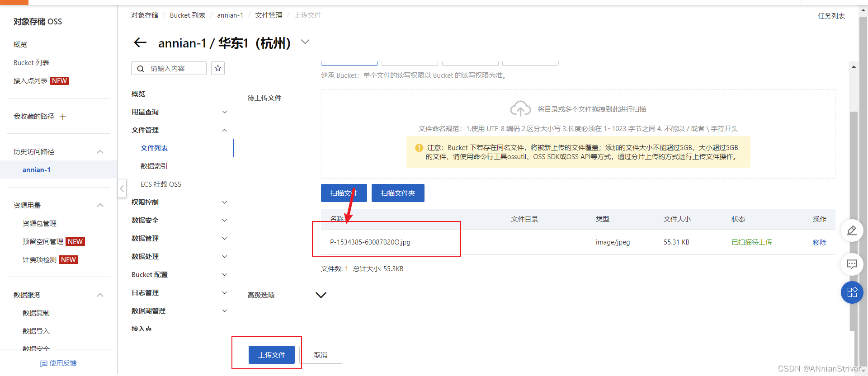Image resolution: width=868 pixels, height=376 pixels.
Task: Add a favorite path with plus icon
Action: coord(63,117)
